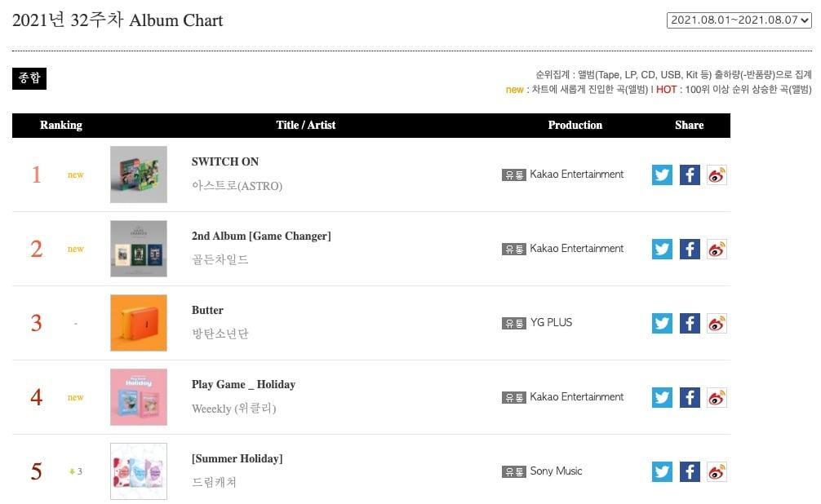Click the Play Game Holiday cover image
Screen dimensions: 821x504
(x=139, y=397)
